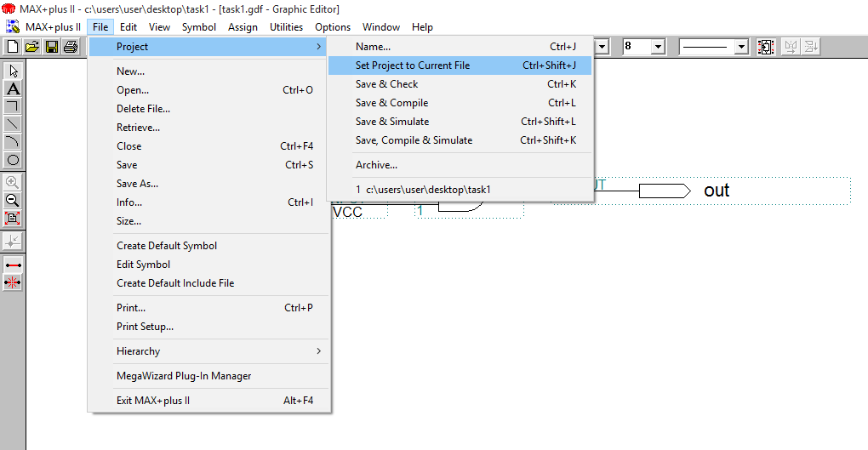868x450 pixels.
Task: Choose Archive... in the Project submenu
Action: tap(460, 165)
